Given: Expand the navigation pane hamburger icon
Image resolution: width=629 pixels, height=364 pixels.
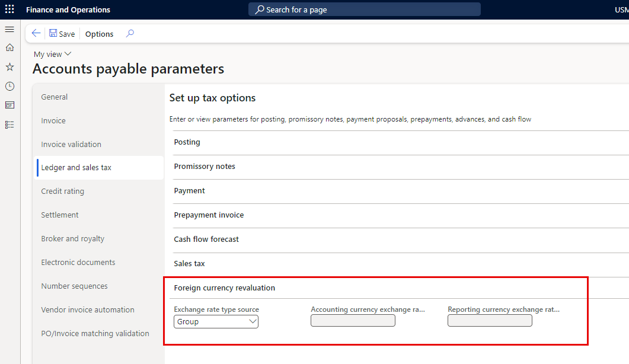Looking at the screenshot, I should pyautogui.click(x=9, y=29).
